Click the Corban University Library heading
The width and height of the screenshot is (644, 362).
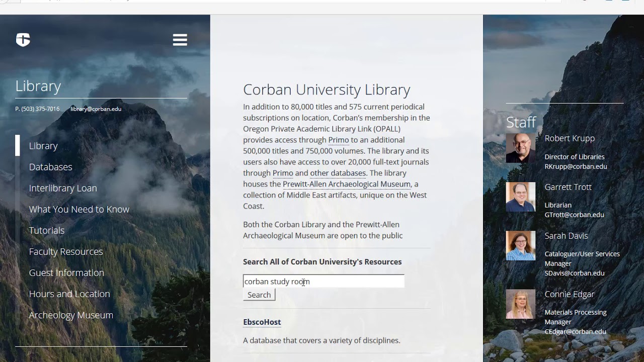point(327,89)
